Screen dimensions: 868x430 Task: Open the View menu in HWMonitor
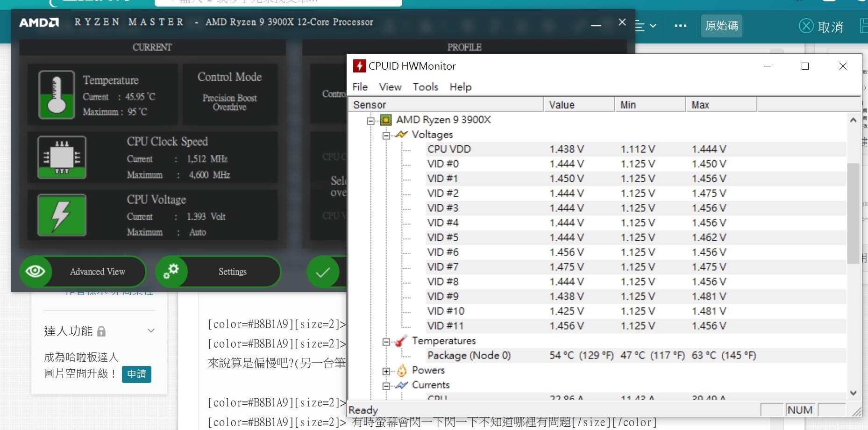coord(390,87)
